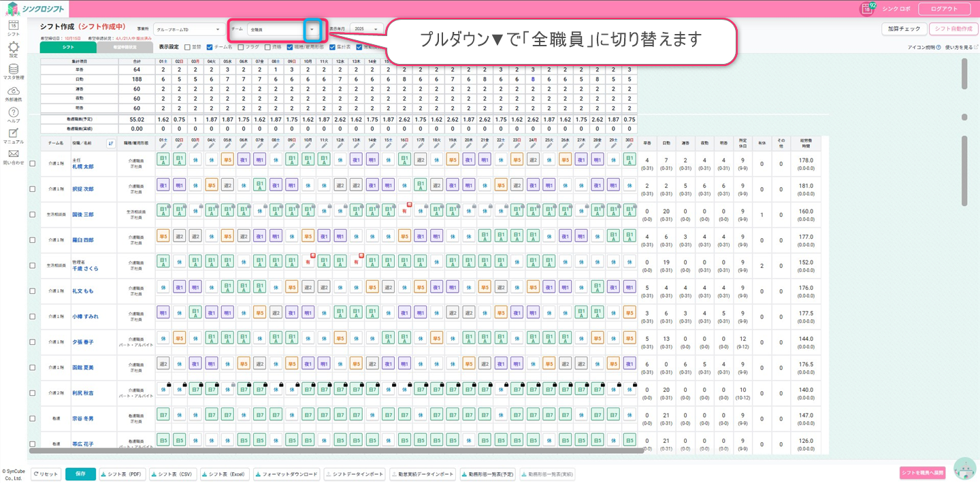Viewport: 980px width, 483px height.
Task: Switch to the 希望申請状況 tab
Action: click(x=125, y=48)
